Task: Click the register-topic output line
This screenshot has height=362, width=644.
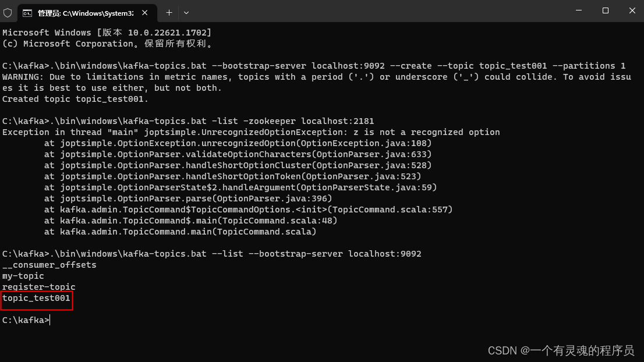Action: tap(38, 287)
